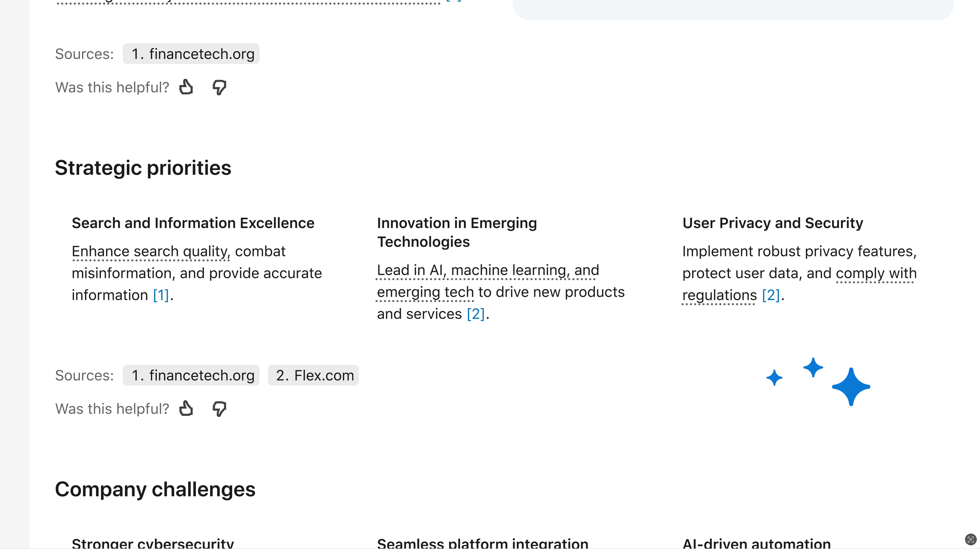
Task: Like the Strategic priorities section with thumbs up
Action: 186,409
